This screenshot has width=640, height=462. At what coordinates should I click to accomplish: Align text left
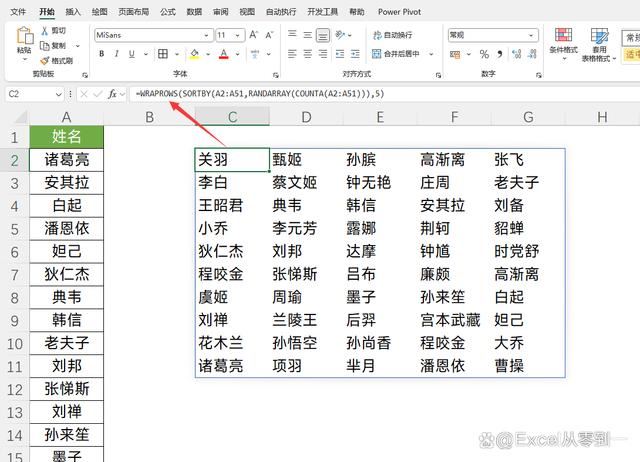pyautogui.click(x=292, y=54)
